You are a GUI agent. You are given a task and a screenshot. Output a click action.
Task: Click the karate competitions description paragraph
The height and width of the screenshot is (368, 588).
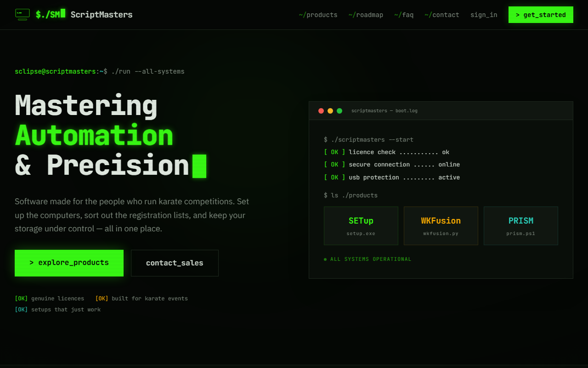132,215
